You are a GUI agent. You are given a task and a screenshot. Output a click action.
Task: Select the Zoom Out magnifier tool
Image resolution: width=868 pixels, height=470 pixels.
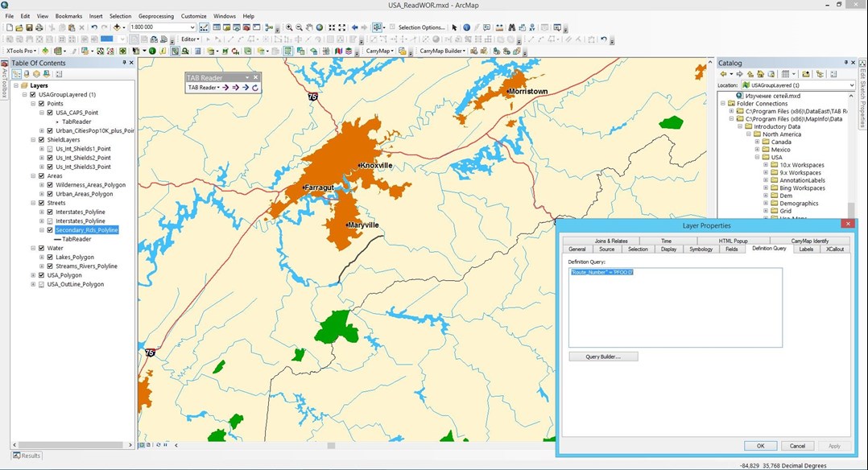[x=299, y=27]
